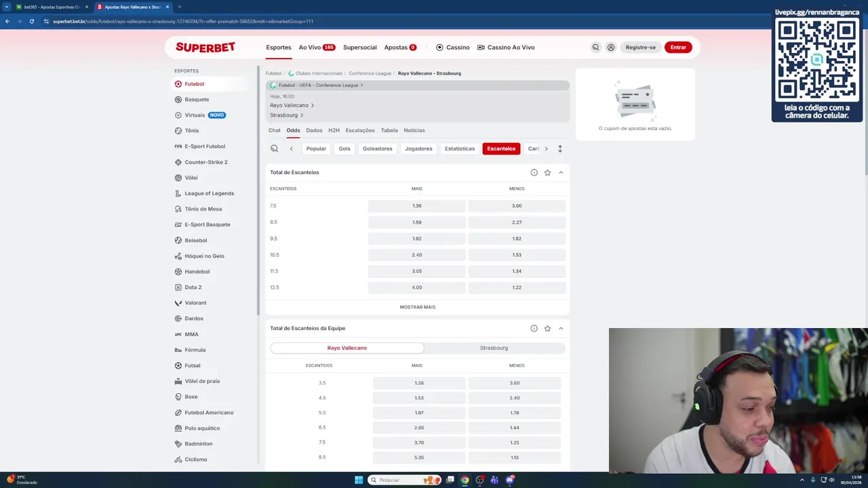Viewport: 868px width, 488px height.
Task: Open Cassino from the top navigation
Action: [452, 47]
